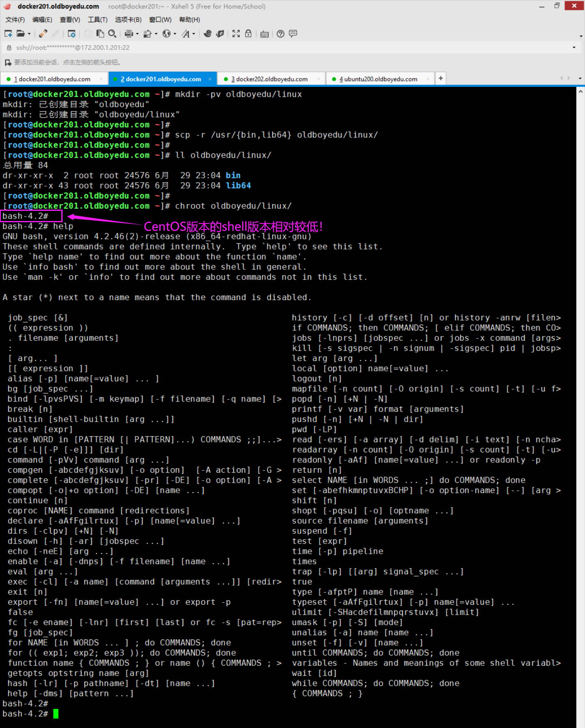Click the Find magnifier icon
Image resolution: width=585 pixels, height=728 pixels.
pyautogui.click(x=113, y=34)
